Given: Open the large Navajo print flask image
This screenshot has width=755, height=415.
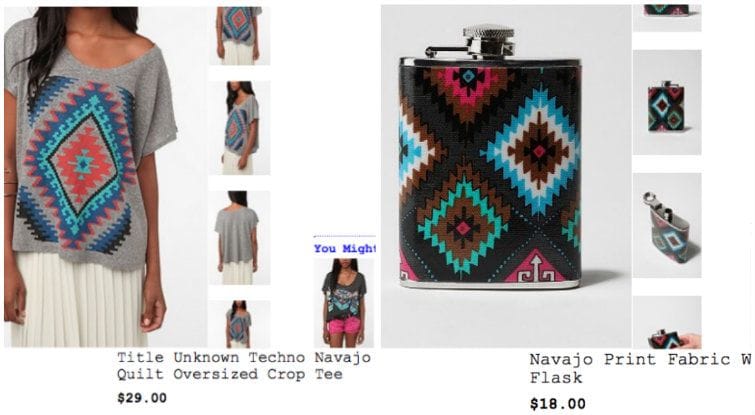Looking at the screenshot, I should [506, 177].
